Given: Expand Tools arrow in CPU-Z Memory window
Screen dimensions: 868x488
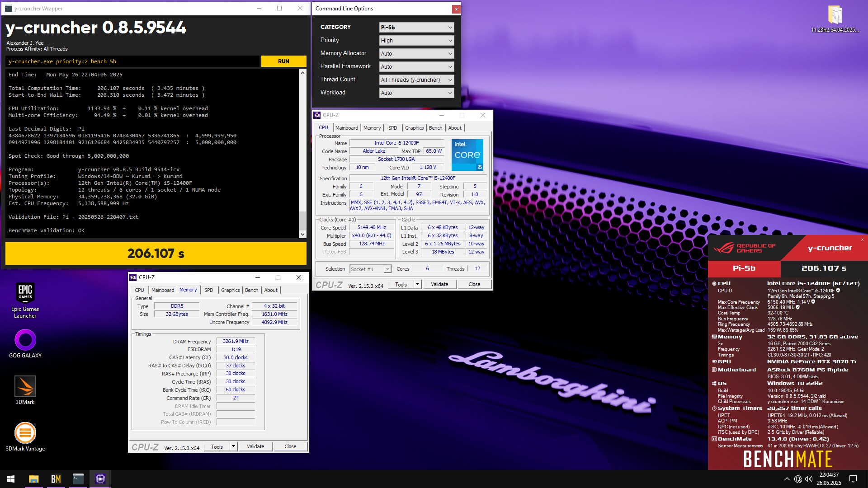Looking at the screenshot, I should 234,446.
